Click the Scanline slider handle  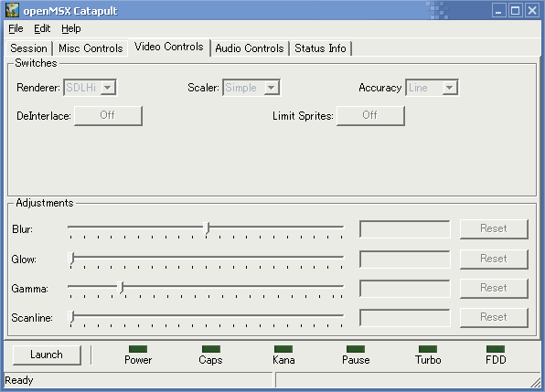[71, 317]
